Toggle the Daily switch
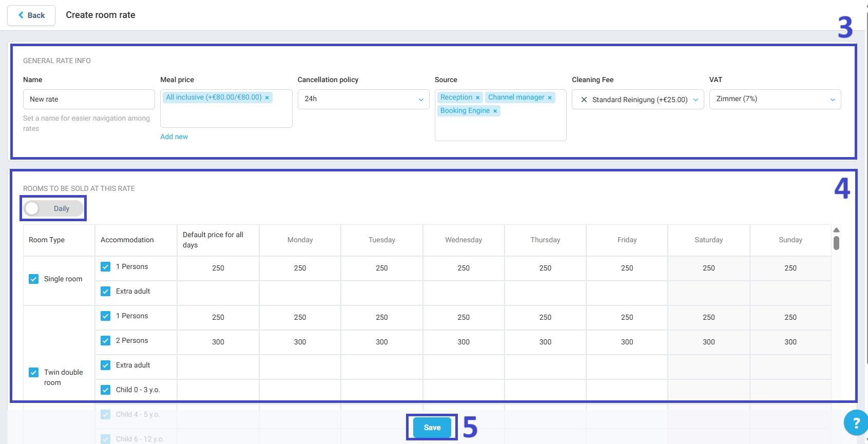 (53, 208)
